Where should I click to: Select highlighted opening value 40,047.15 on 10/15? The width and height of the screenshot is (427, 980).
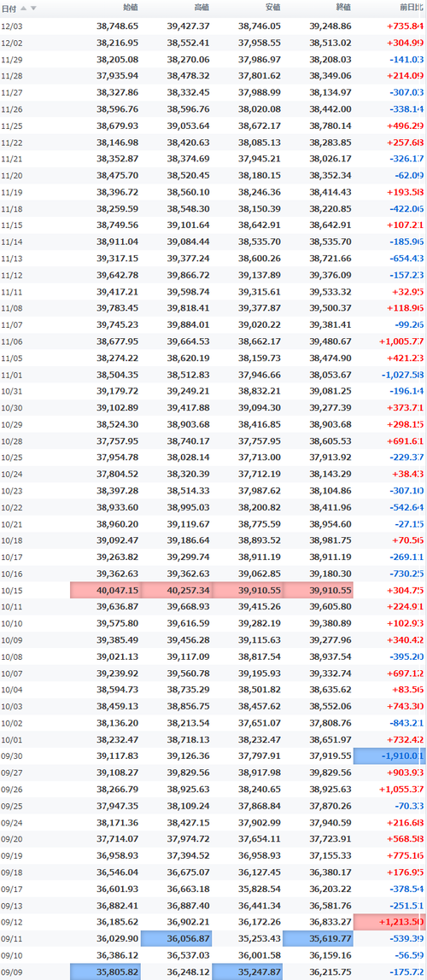click(x=105, y=590)
